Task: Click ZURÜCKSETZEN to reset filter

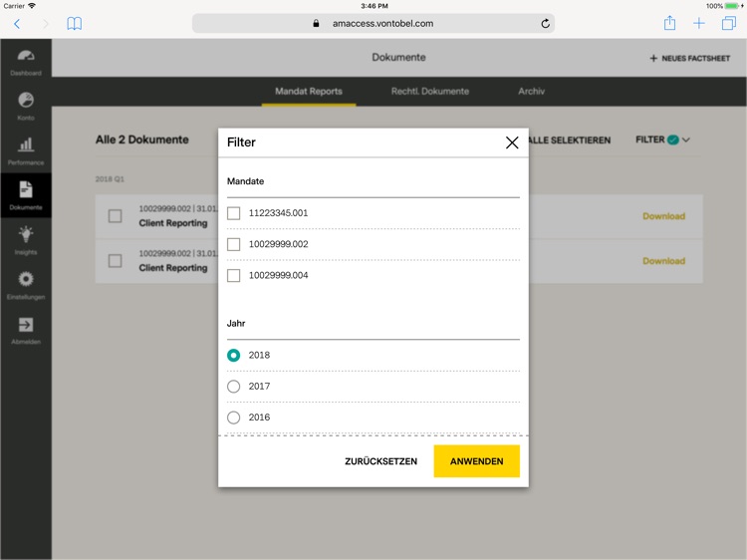Action: (380, 461)
